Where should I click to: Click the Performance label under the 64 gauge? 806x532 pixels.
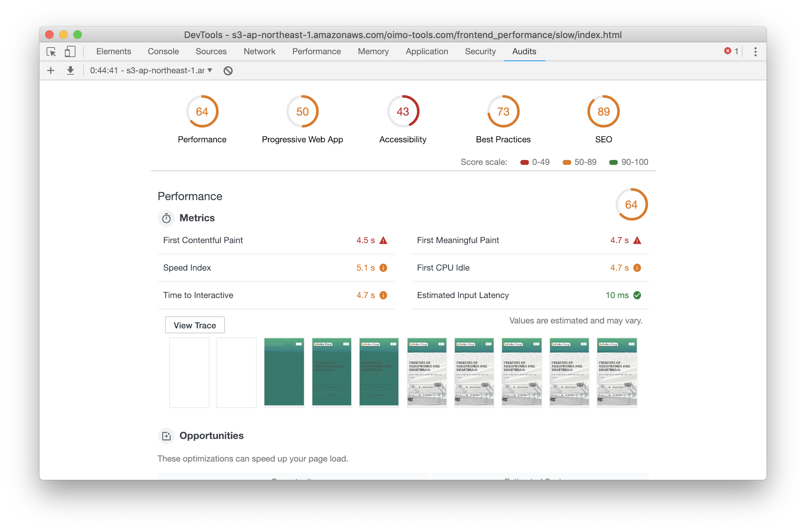202,140
